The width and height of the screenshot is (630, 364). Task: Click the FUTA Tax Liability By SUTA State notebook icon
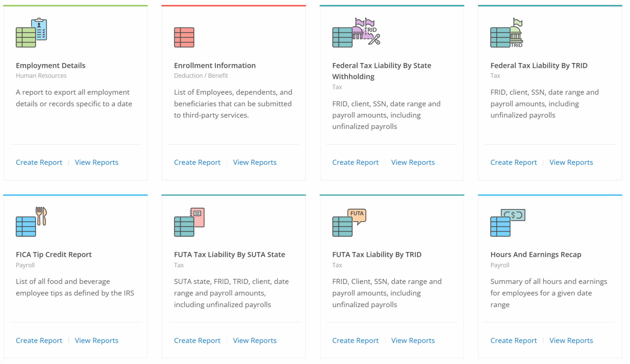tap(189, 222)
